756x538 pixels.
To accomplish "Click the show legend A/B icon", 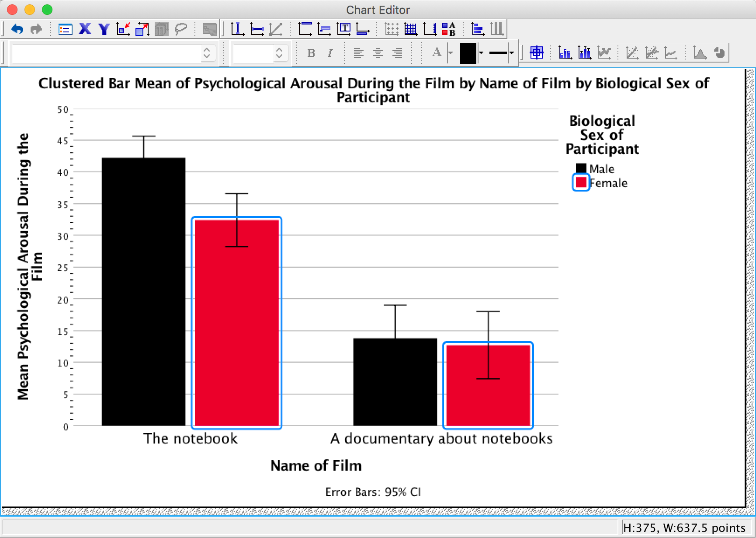I will [x=449, y=29].
